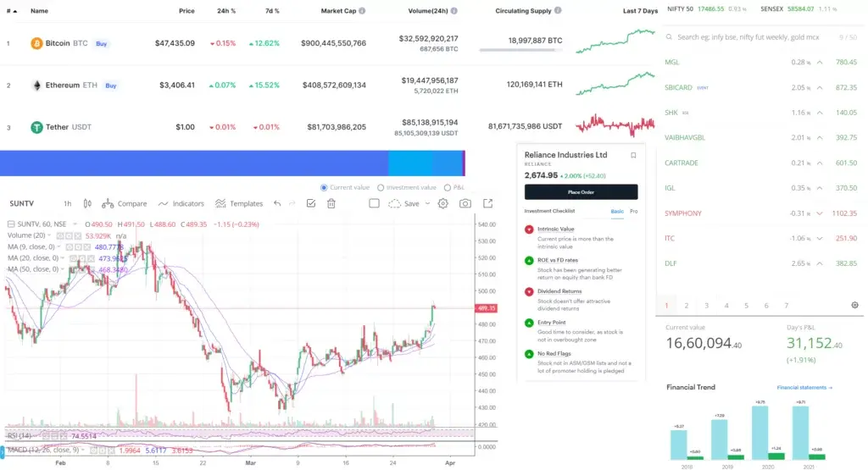Click the chart pop-out share icon
The image size is (868, 470).
point(488,203)
